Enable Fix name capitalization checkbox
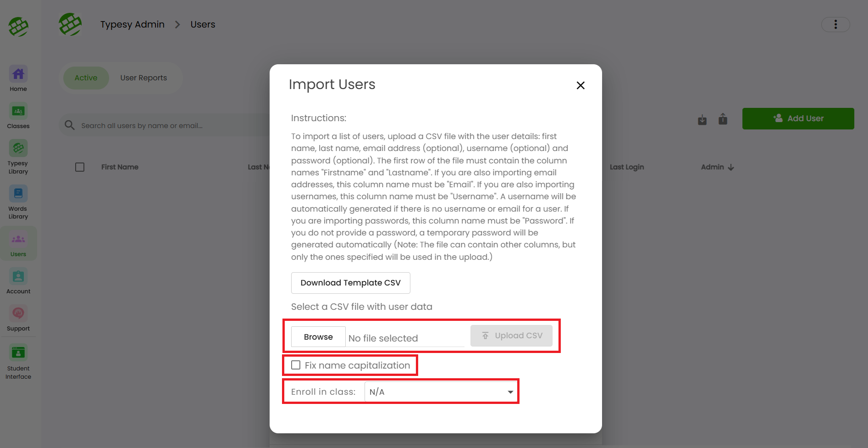 (x=296, y=365)
